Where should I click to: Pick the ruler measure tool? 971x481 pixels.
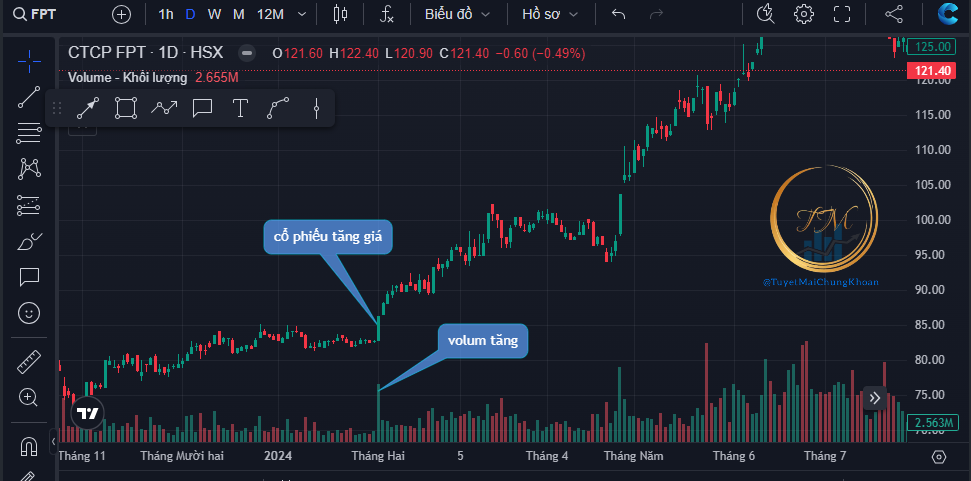[29, 362]
